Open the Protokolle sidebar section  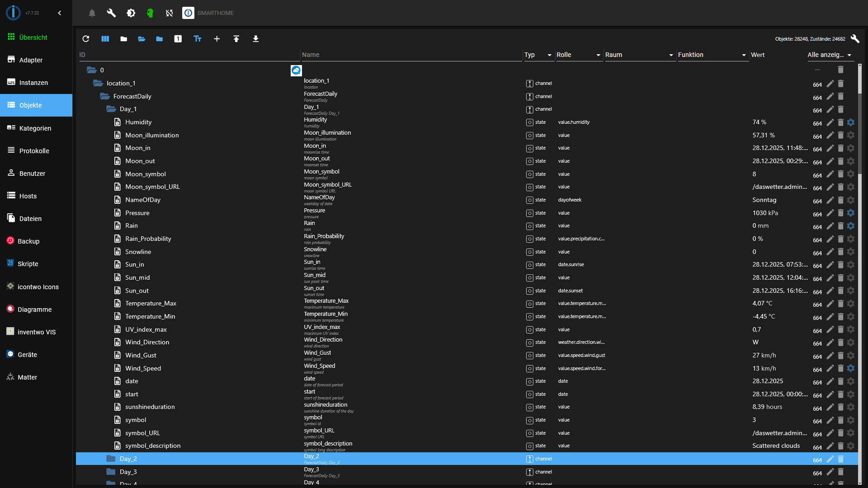pyautogui.click(x=34, y=150)
